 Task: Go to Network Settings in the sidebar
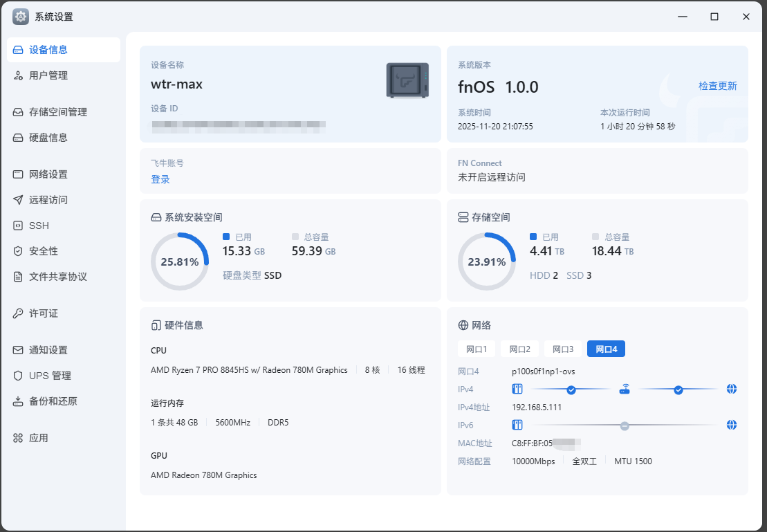coord(48,174)
